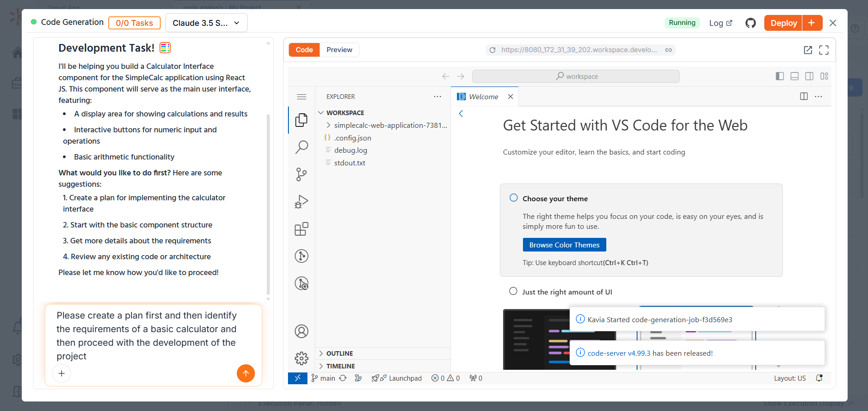
Task: Click the Running status badge
Action: (x=682, y=23)
